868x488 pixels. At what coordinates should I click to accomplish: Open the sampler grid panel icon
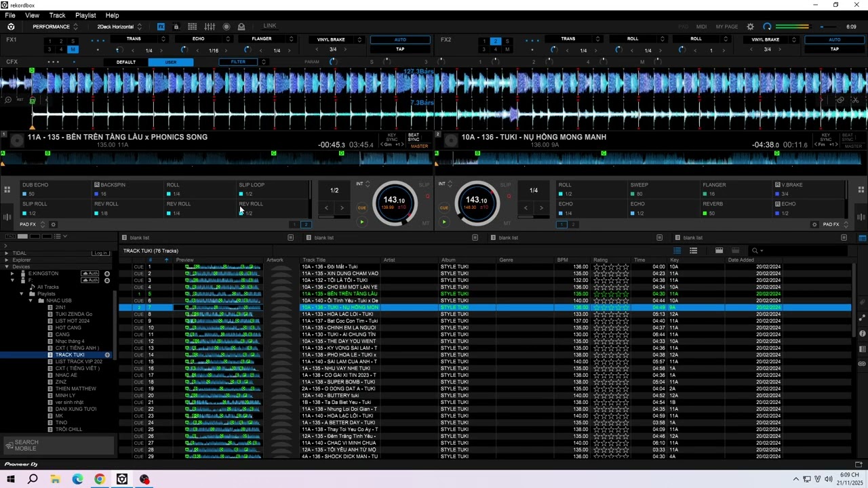pyautogui.click(x=193, y=26)
